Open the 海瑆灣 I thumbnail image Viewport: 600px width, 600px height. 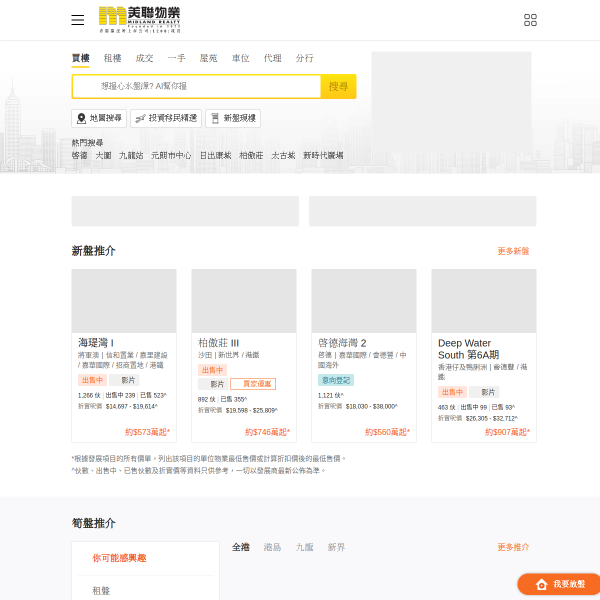click(x=124, y=301)
